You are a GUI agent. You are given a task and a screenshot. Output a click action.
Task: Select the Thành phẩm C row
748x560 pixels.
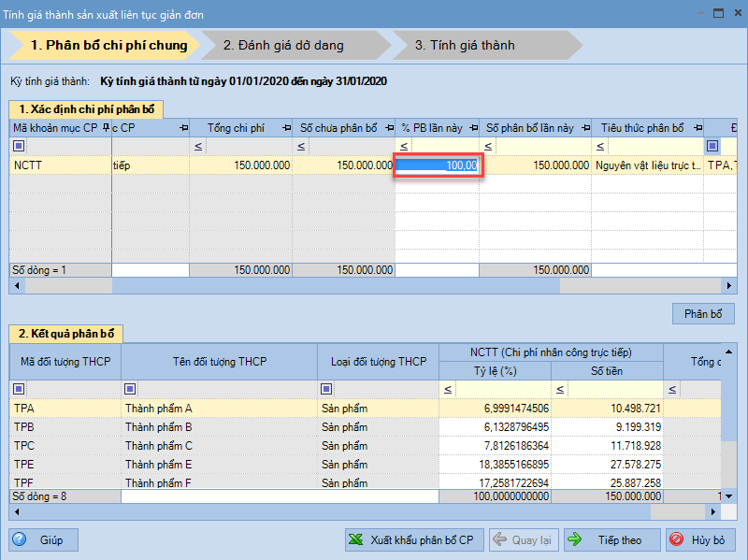tap(365, 446)
